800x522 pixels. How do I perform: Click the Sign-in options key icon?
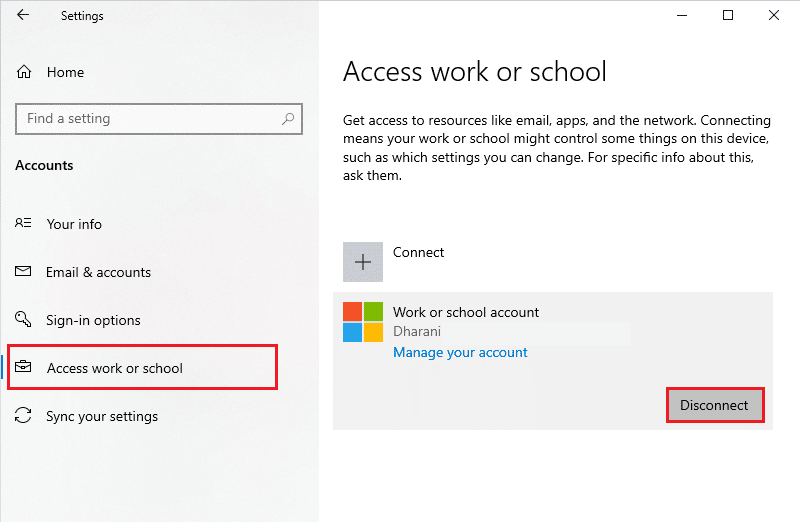pyautogui.click(x=23, y=319)
